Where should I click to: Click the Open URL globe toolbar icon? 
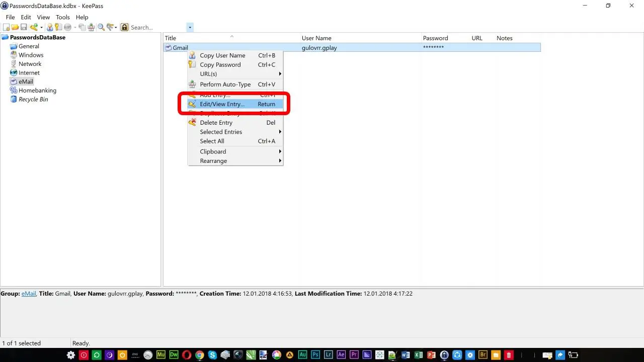coord(67,27)
